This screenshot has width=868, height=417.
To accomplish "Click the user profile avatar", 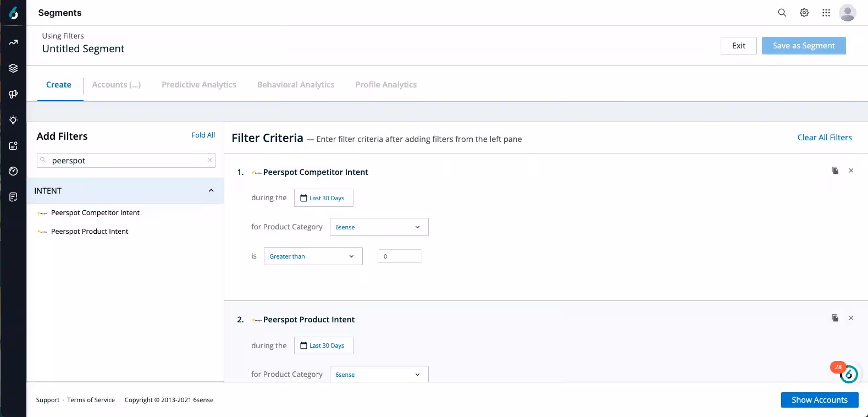I will click(x=847, y=13).
